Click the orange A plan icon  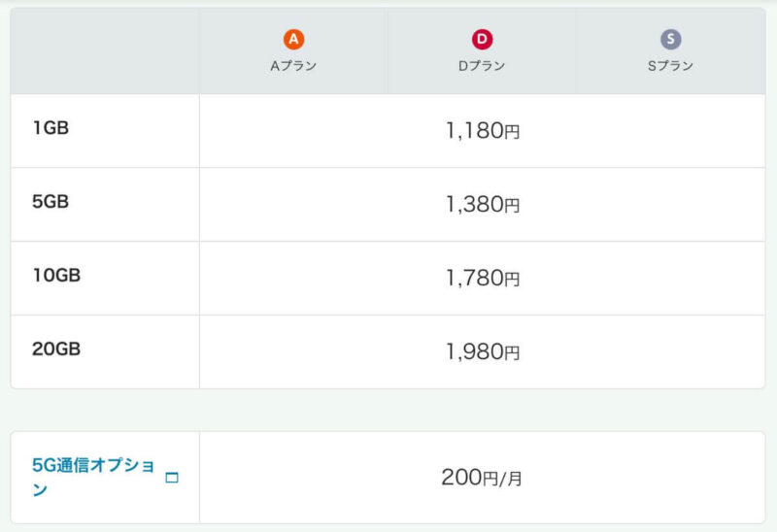(293, 39)
